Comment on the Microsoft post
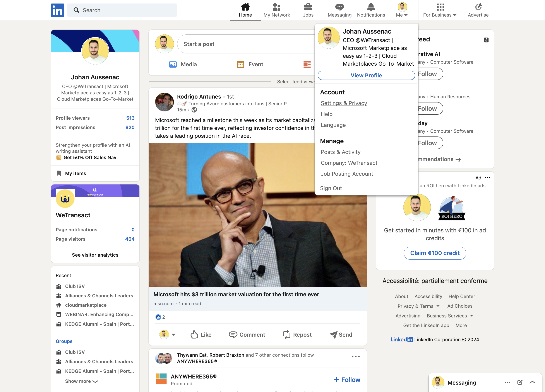This screenshot has height=392, width=545. click(x=247, y=335)
